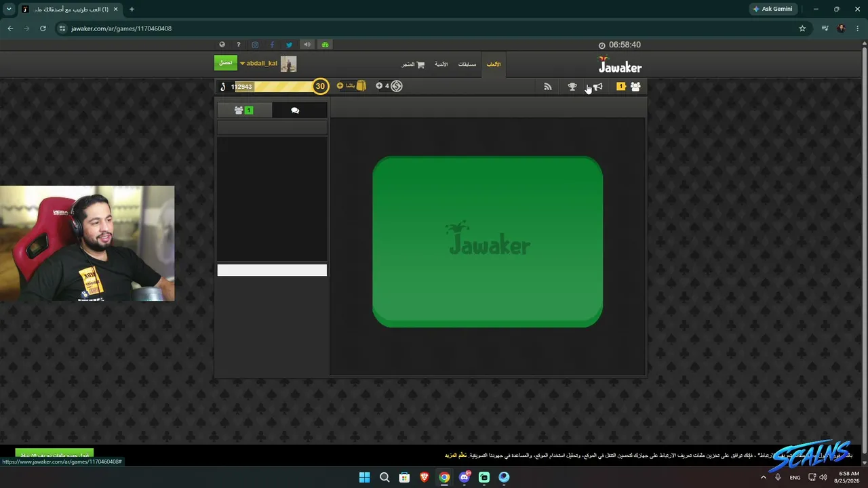Open the RSS feed icon
The image size is (868, 488).
[548, 87]
